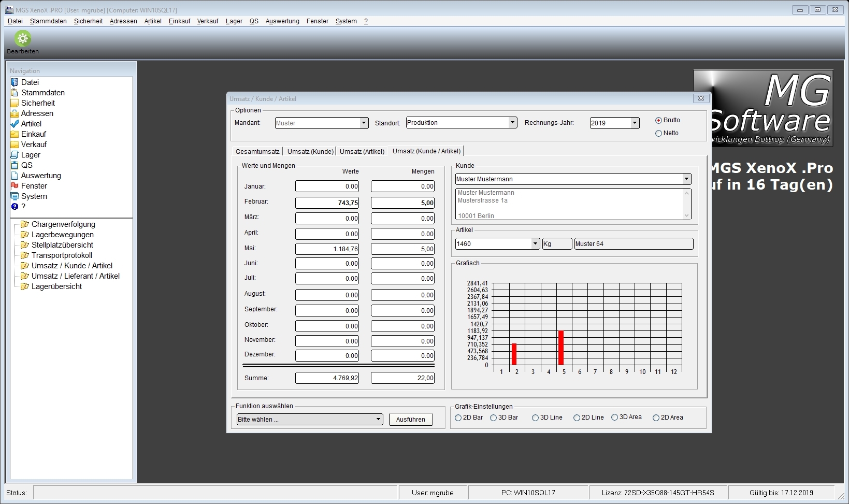Click the red bar for month 5 in chart
This screenshot has width=849, height=504.
pos(561,348)
